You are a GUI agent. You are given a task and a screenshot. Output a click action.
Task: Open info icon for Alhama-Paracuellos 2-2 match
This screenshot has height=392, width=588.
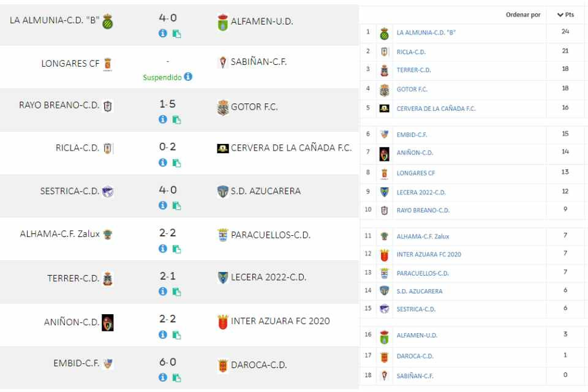click(x=163, y=248)
